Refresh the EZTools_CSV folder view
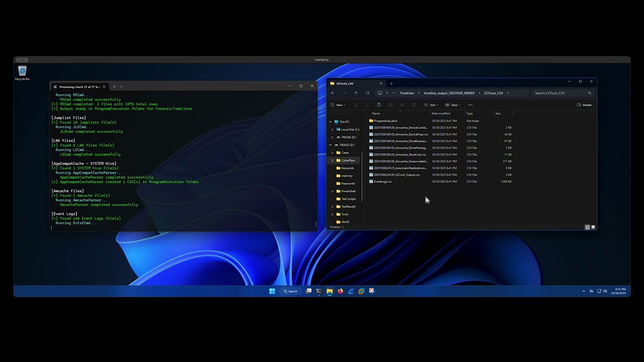 coord(367,93)
